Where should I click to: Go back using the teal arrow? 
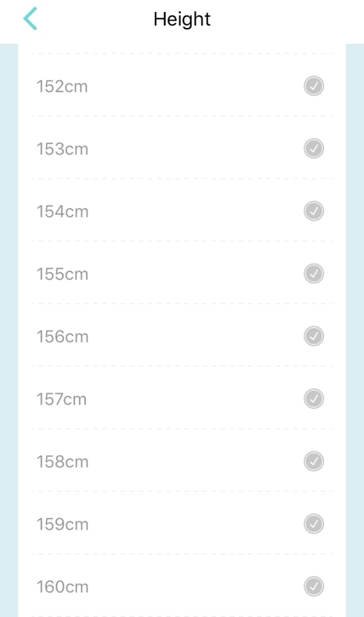(x=30, y=18)
